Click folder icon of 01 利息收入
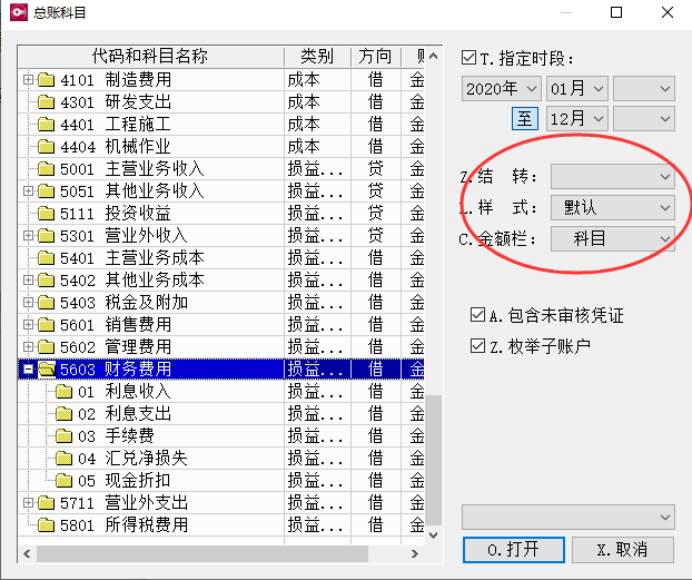Screen dimensions: 692x580 point(64,391)
